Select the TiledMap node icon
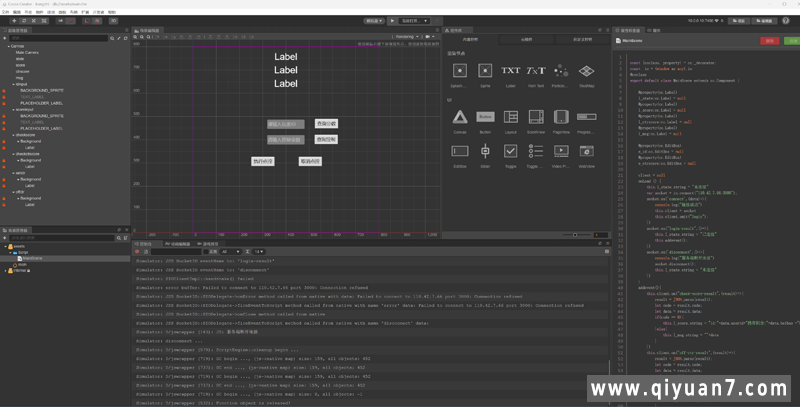The height and width of the screenshot is (407, 800). pyautogui.click(x=586, y=71)
